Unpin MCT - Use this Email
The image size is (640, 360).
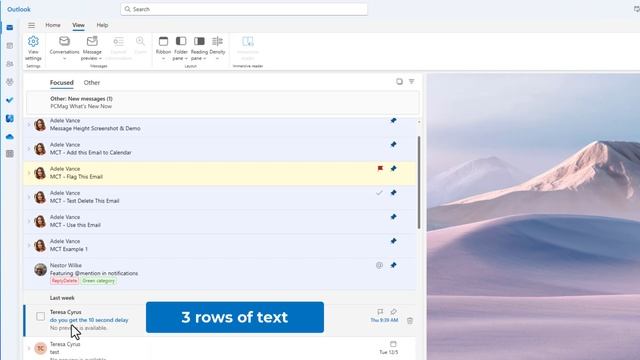[x=393, y=217]
